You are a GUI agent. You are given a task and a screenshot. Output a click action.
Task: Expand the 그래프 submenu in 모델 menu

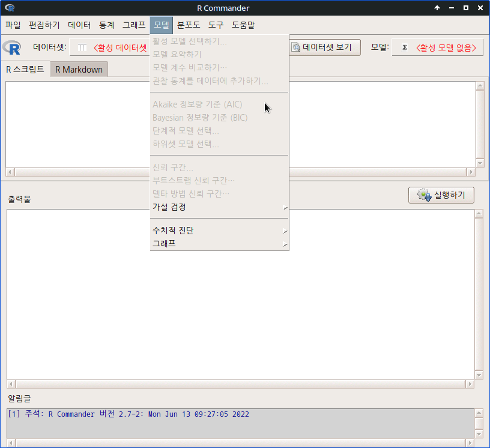coord(219,243)
